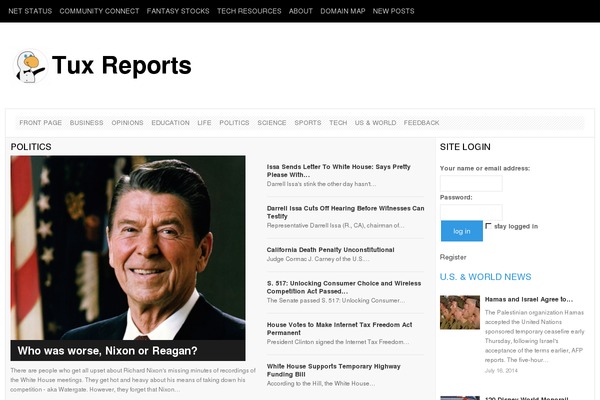
Task: Open the U.S. & WORLD NEWS heading
Action: pyautogui.click(x=486, y=277)
